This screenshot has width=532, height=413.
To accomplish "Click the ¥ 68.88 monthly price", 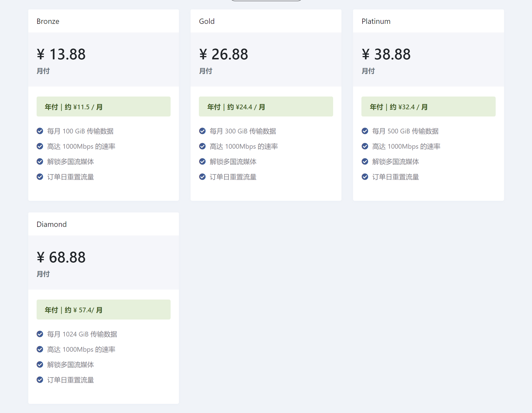I will (61, 257).
